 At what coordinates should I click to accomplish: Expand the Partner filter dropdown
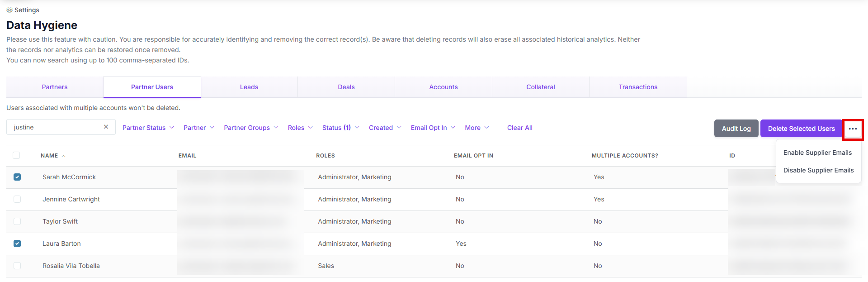click(199, 128)
